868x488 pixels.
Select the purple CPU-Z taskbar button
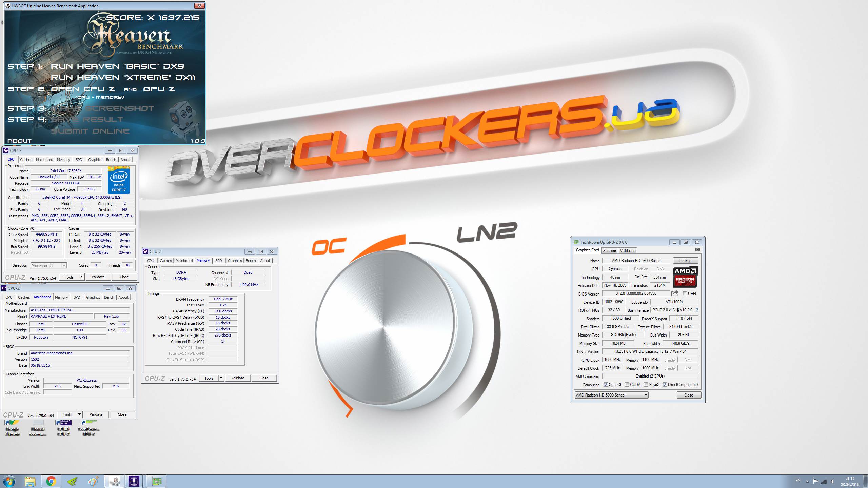point(134,481)
